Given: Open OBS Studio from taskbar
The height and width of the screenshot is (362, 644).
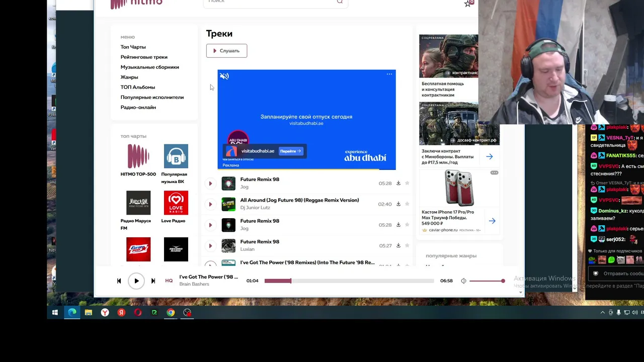Looking at the screenshot, I should click(x=187, y=313).
